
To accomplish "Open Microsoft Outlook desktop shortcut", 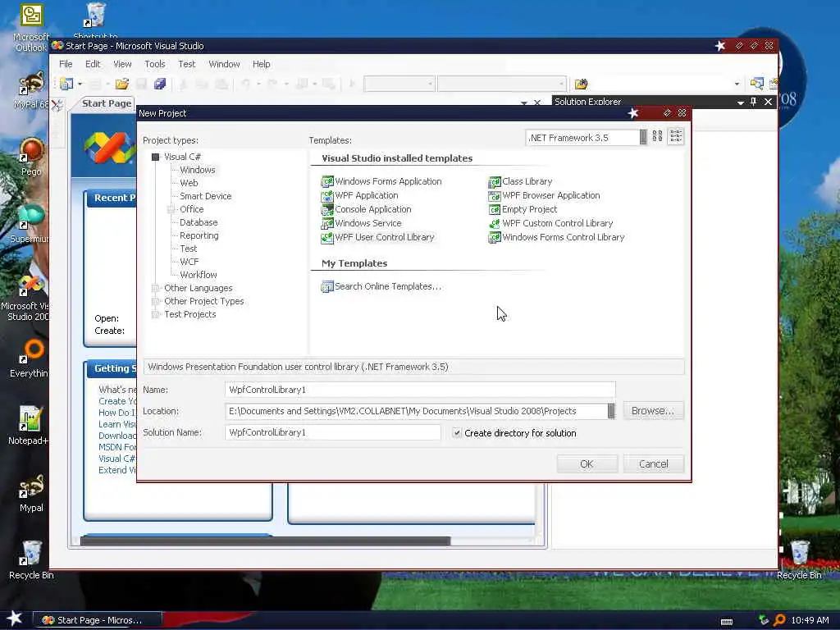I will pos(31,28).
